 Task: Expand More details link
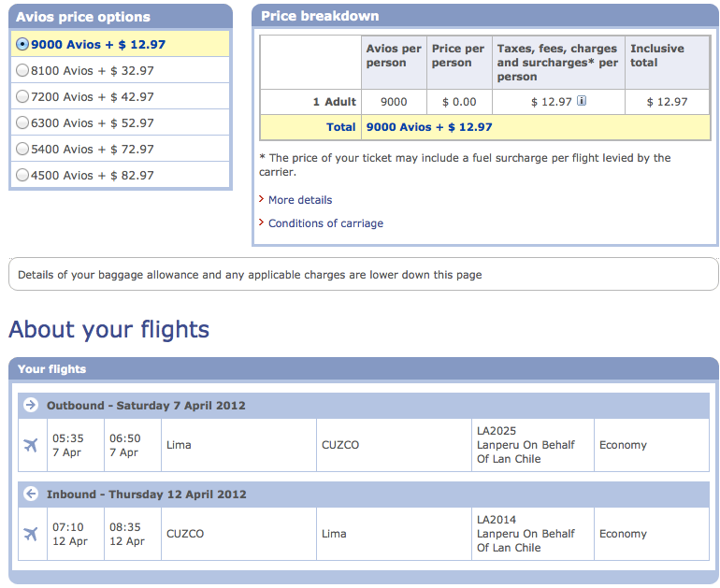(299, 200)
